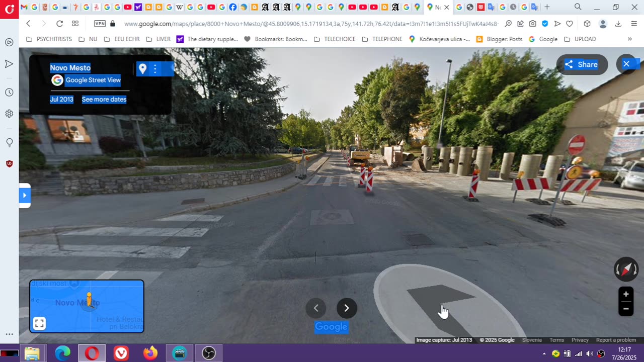Open the NU bookmarks folder
644x362 pixels.
tap(88, 39)
